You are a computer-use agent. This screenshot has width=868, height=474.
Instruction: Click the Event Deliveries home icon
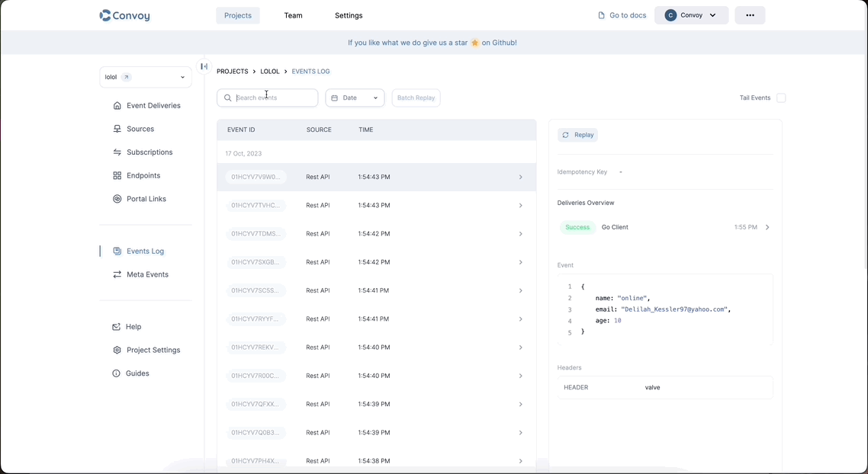(117, 106)
